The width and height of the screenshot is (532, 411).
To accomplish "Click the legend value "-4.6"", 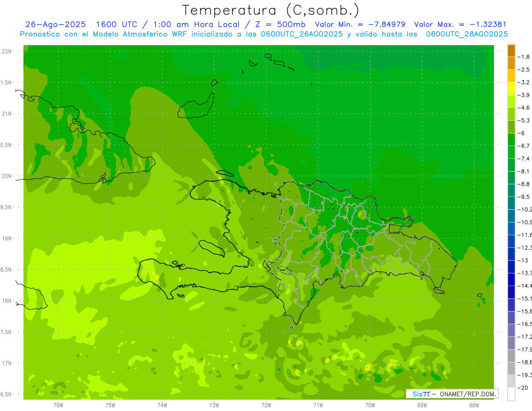I will click(x=524, y=108).
